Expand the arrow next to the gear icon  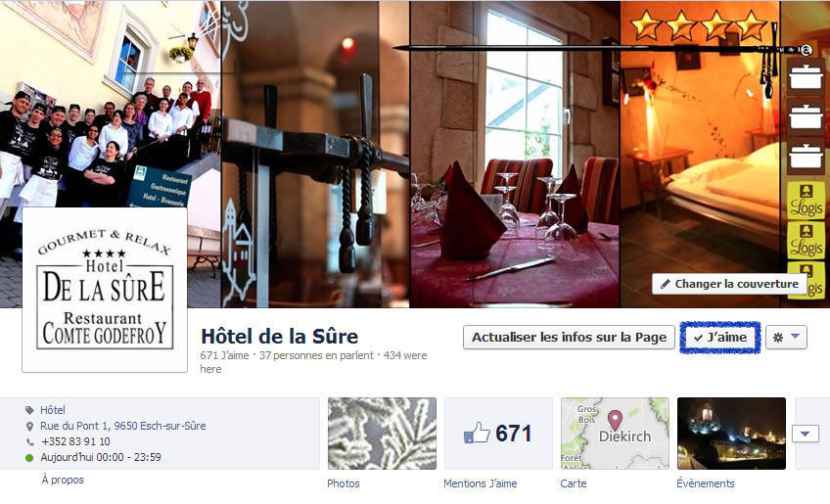coord(795,337)
